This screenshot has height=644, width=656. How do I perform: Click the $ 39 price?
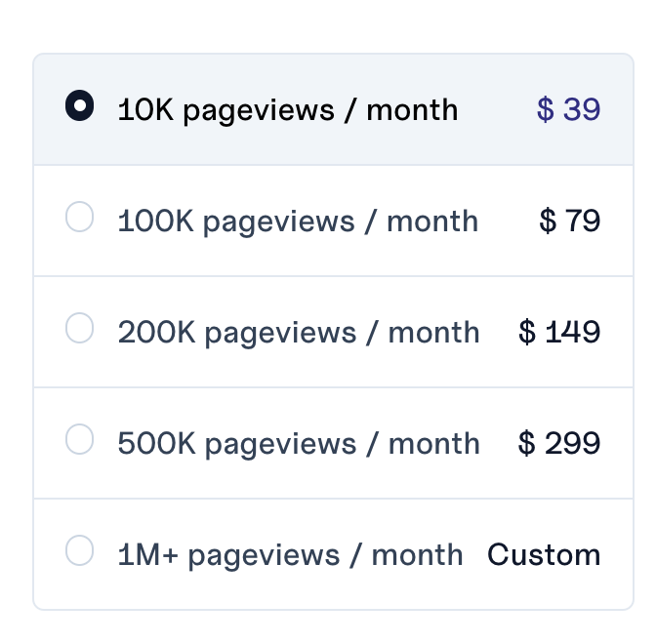pyautogui.click(x=569, y=109)
